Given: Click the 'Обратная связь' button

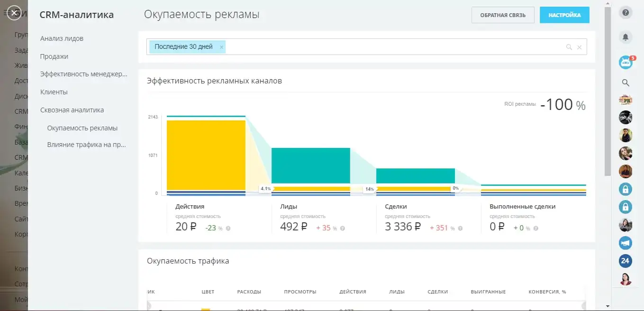Looking at the screenshot, I should pyautogui.click(x=503, y=15).
